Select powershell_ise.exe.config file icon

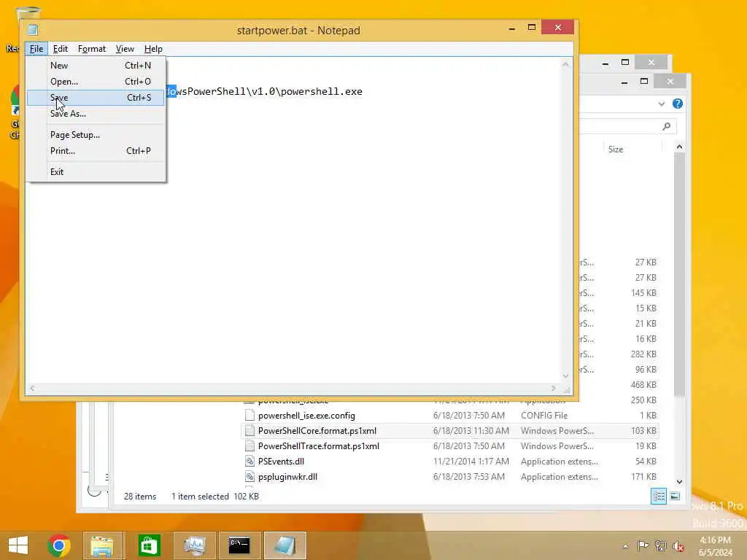point(249,415)
